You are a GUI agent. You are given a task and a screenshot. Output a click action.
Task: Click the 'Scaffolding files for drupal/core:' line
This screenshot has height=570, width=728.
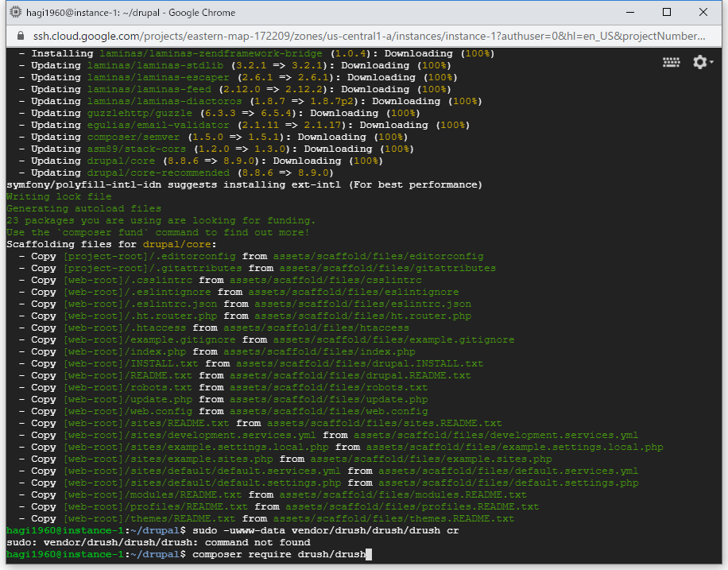click(x=112, y=244)
